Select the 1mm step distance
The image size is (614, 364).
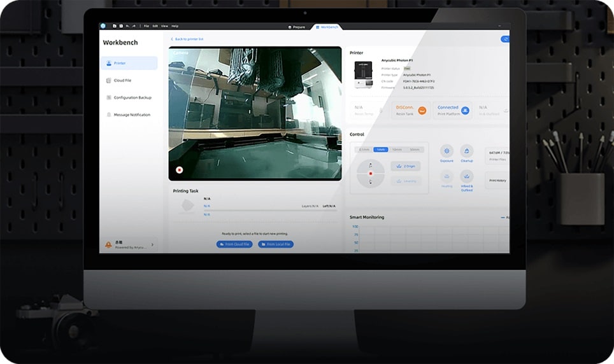[x=381, y=149]
